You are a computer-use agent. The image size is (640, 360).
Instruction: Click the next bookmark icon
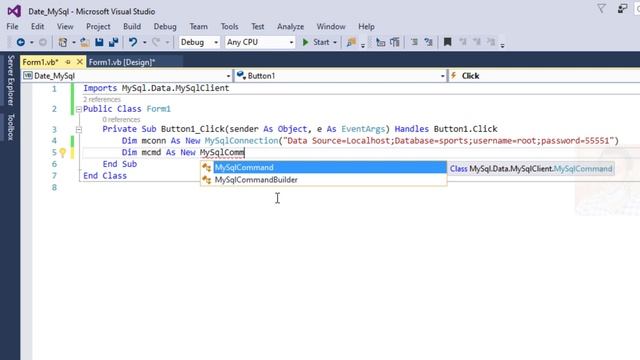[x=477, y=42]
